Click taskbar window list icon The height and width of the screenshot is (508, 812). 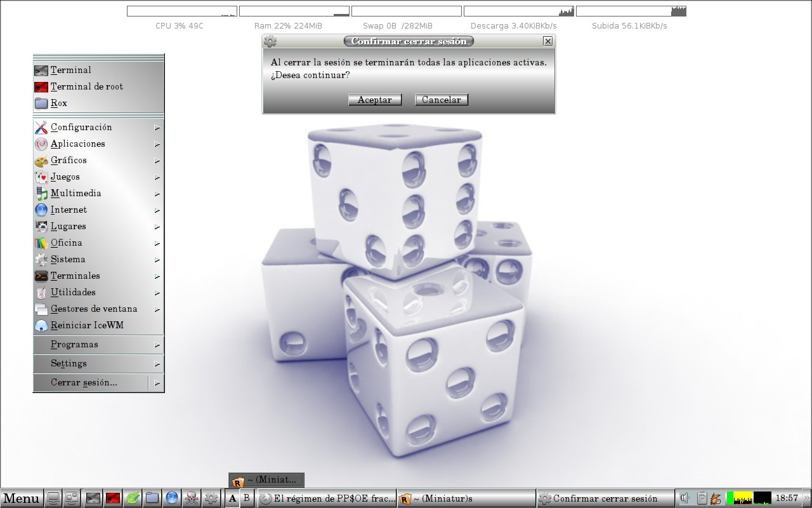(72, 498)
